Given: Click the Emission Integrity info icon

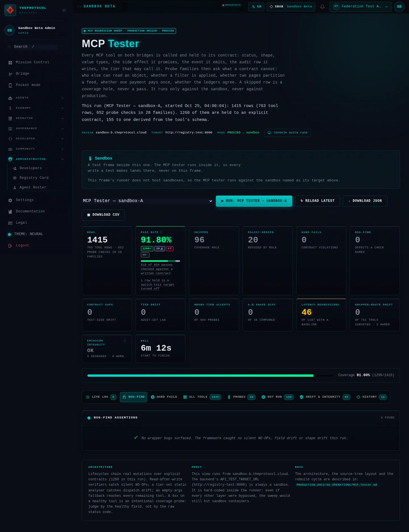Looking at the screenshot, I should coord(125,341).
